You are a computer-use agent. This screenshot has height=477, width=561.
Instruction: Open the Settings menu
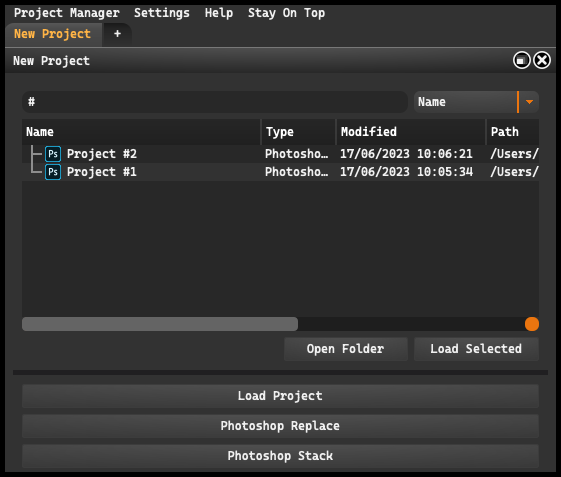point(162,13)
